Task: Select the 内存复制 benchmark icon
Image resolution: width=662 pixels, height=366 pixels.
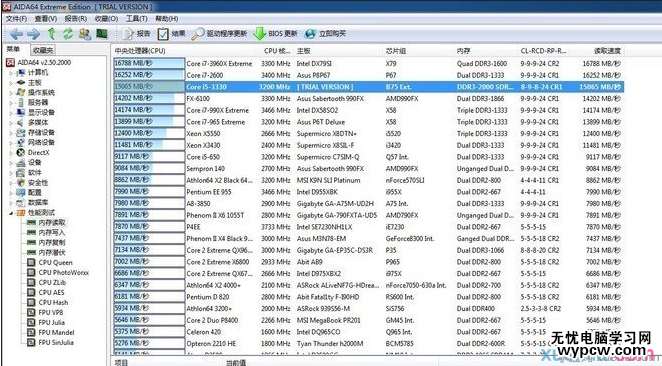Action: point(31,243)
